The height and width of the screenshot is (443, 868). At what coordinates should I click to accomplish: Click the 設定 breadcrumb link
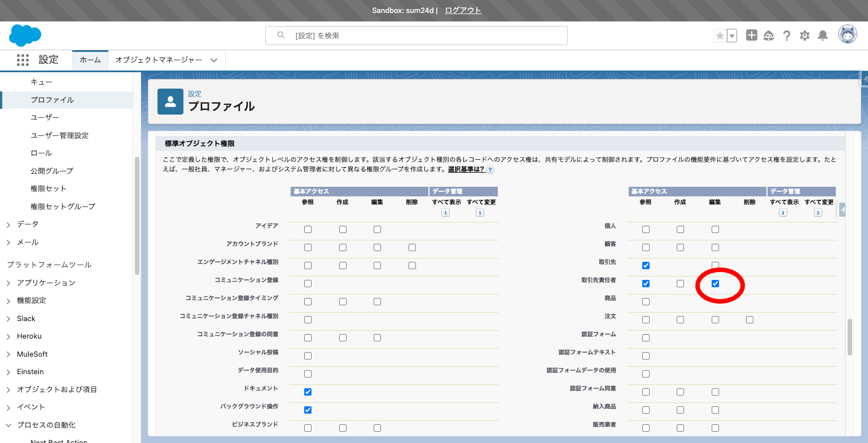point(195,94)
